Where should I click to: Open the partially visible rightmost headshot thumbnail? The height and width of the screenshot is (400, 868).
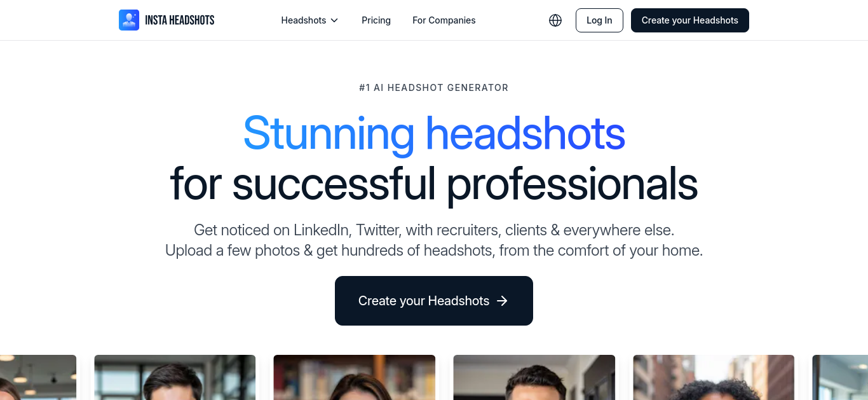click(x=840, y=378)
